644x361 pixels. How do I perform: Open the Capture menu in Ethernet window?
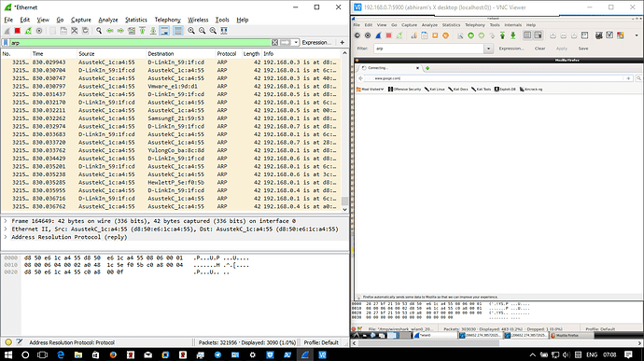pyautogui.click(x=81, y=20)
